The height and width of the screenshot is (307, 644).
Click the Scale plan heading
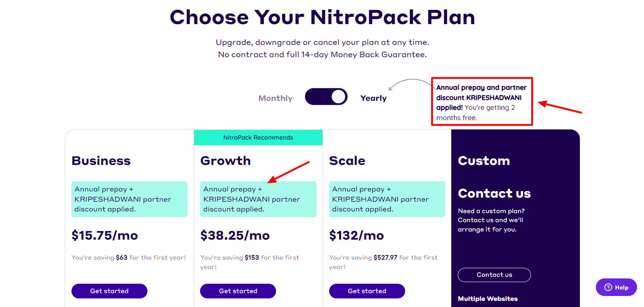tap(347, 160)
